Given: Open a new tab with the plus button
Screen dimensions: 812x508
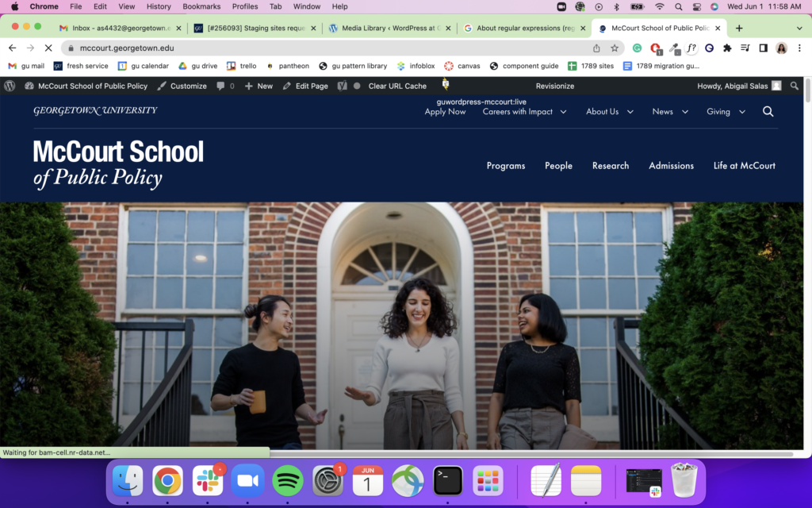Looking at the screenshot, I should pos(739,28).
